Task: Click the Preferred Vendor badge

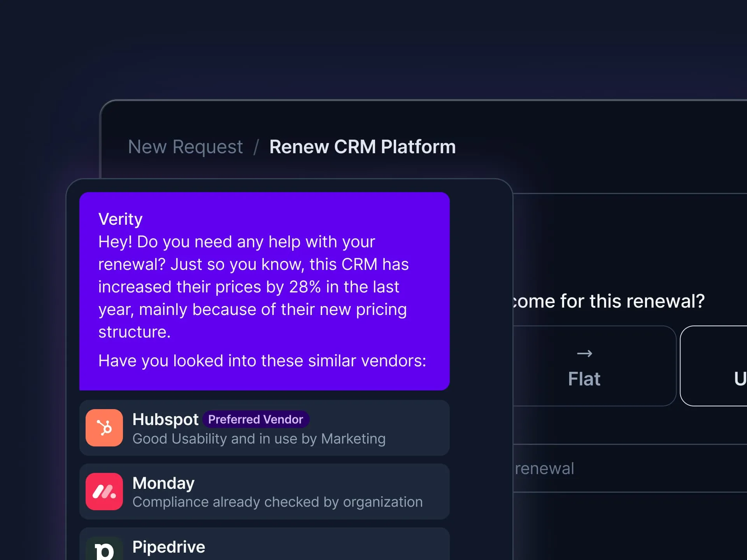Action: (x=255, y=419)
